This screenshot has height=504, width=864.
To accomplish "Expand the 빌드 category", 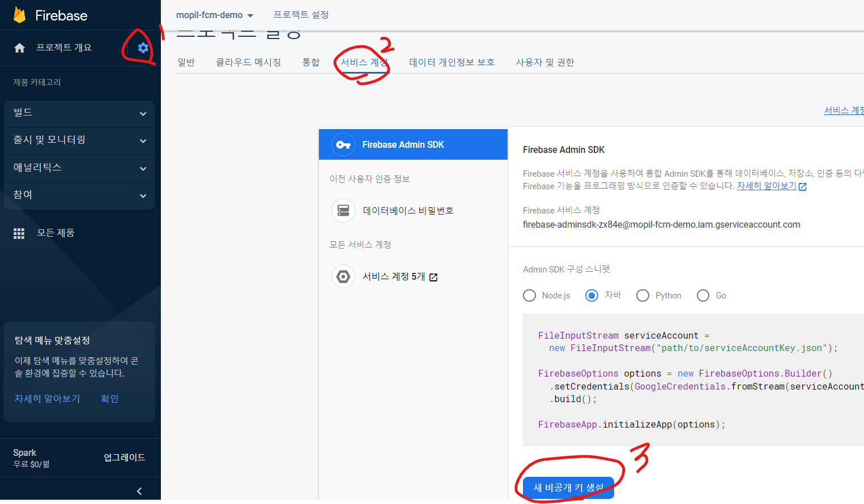I will coord(79,114).
